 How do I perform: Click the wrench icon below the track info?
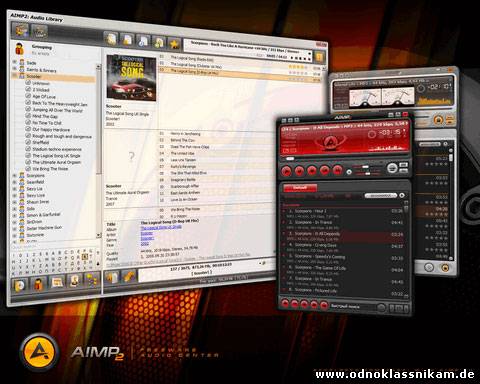(x=129, y=277)
